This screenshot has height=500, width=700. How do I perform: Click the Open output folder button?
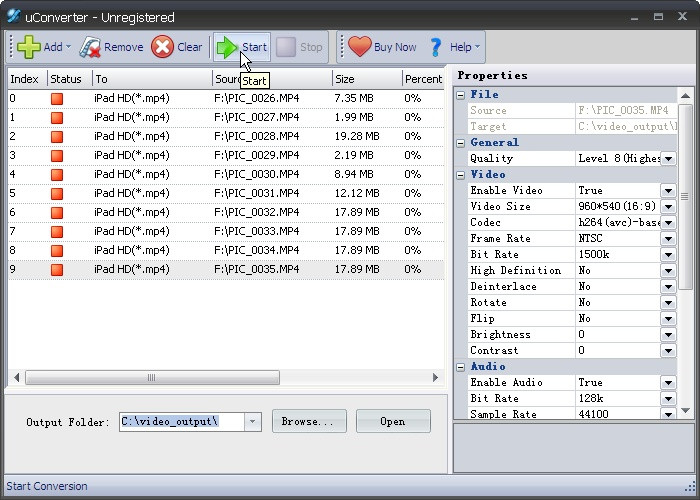tap(393, 421)
